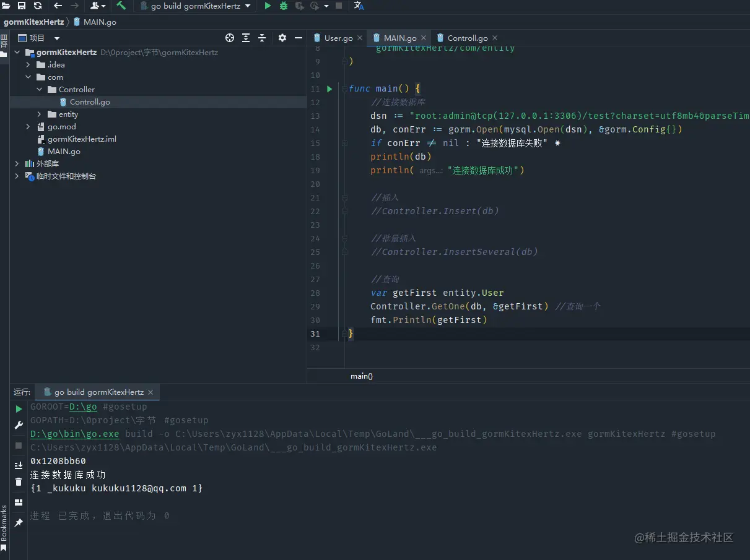Open the go build gormKitexHertz run configuration dropdown
The width and height of the screenshot is (750, 560).
[195, 6]
